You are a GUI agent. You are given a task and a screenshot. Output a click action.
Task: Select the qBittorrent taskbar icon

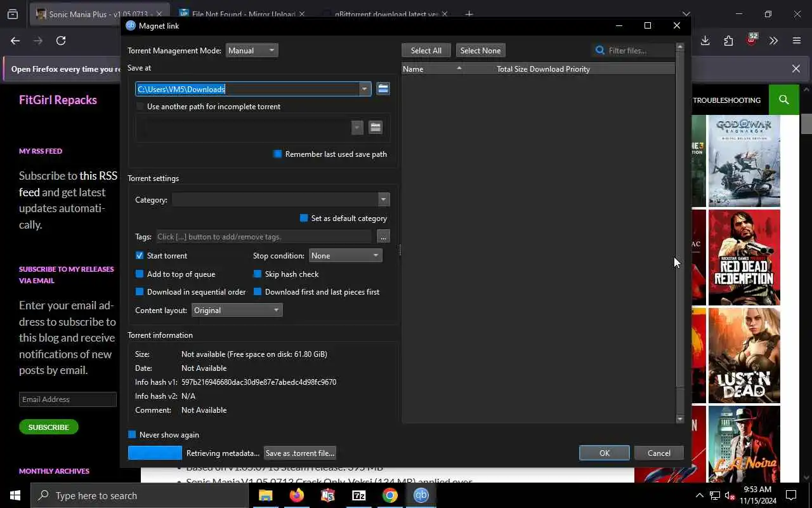pyautogui.click(x=421, y=495)
